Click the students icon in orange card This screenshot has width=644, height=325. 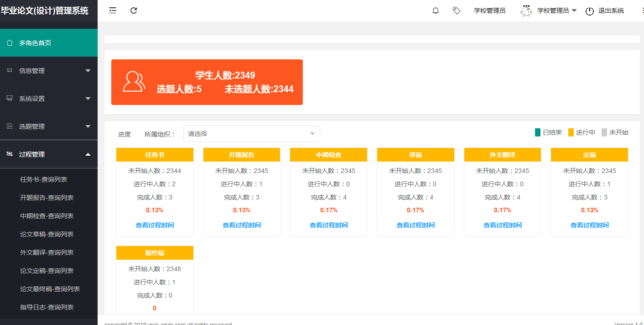click(134, 82)
